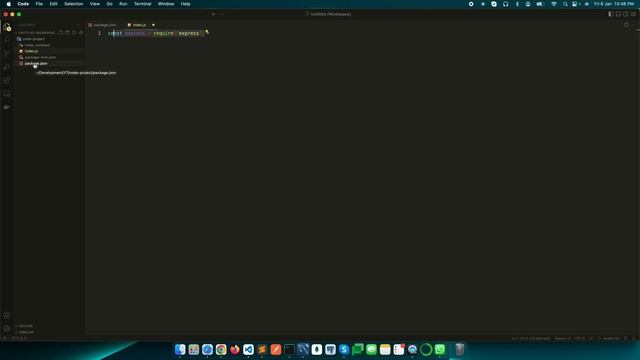The width and height of the screenshot is (640, 360).
Task: Click the New Folder icon in Explorer
Action: tap(68, 32)
